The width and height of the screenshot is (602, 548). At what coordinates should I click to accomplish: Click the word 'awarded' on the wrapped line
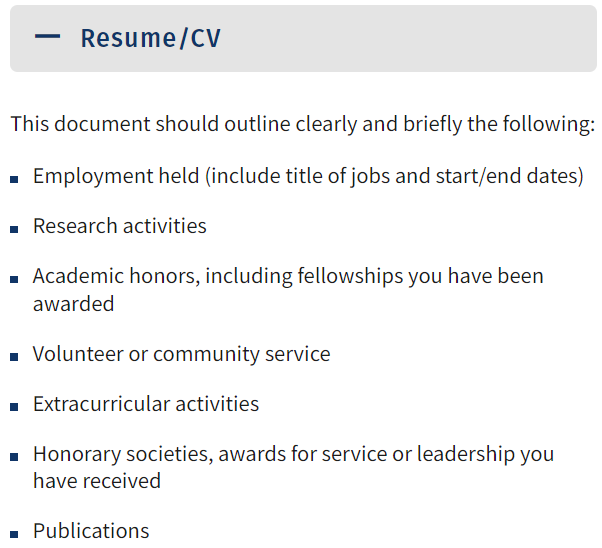(74, 304)
